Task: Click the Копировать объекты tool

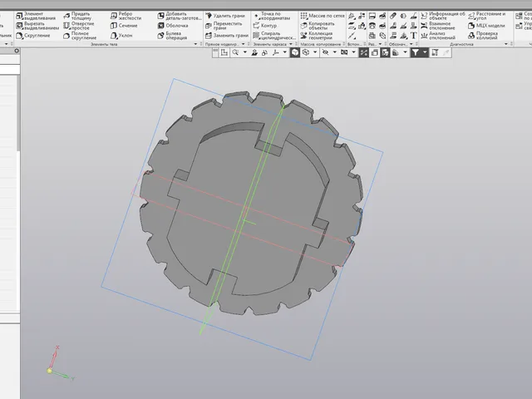Action: point(318,26)
